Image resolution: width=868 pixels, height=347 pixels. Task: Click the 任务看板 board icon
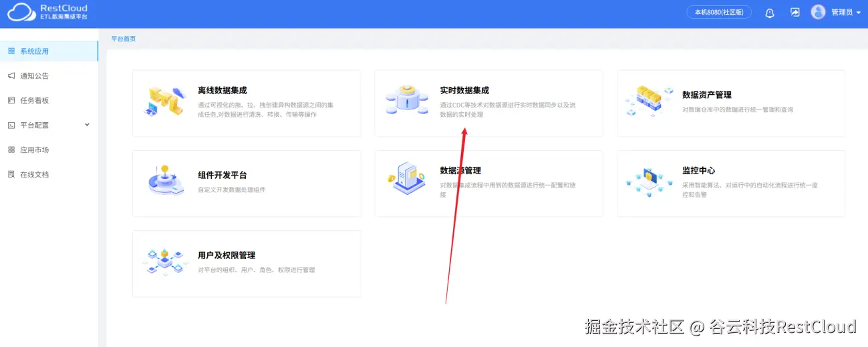[x=11, y=101]
